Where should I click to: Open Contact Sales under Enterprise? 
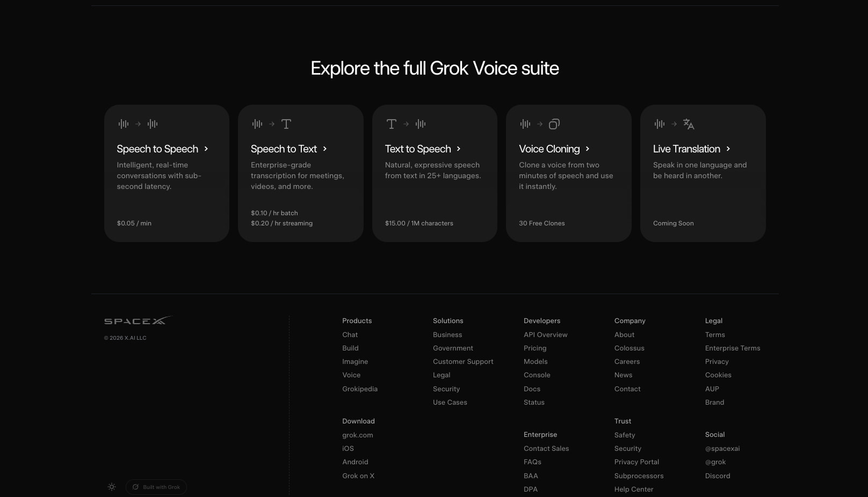[546, 448]
